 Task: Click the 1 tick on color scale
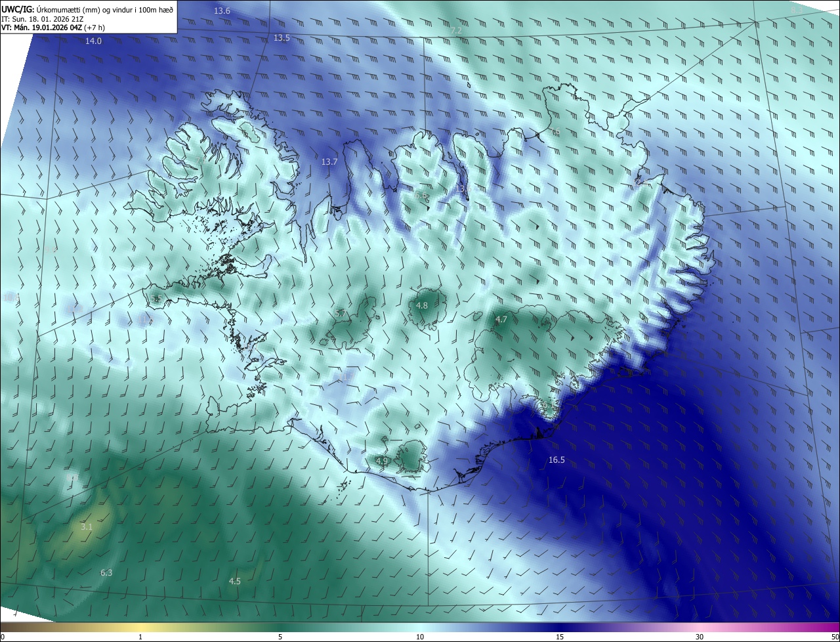[141, 637]
